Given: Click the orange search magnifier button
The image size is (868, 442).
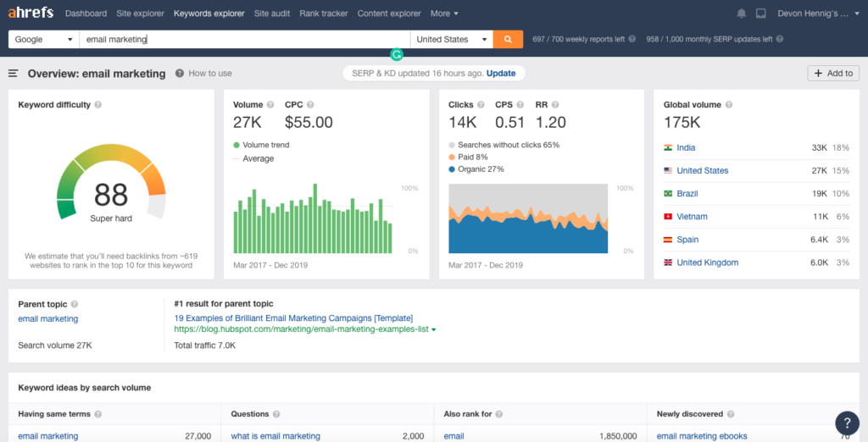Looking at the screenshot, I should tap(508, 39).
